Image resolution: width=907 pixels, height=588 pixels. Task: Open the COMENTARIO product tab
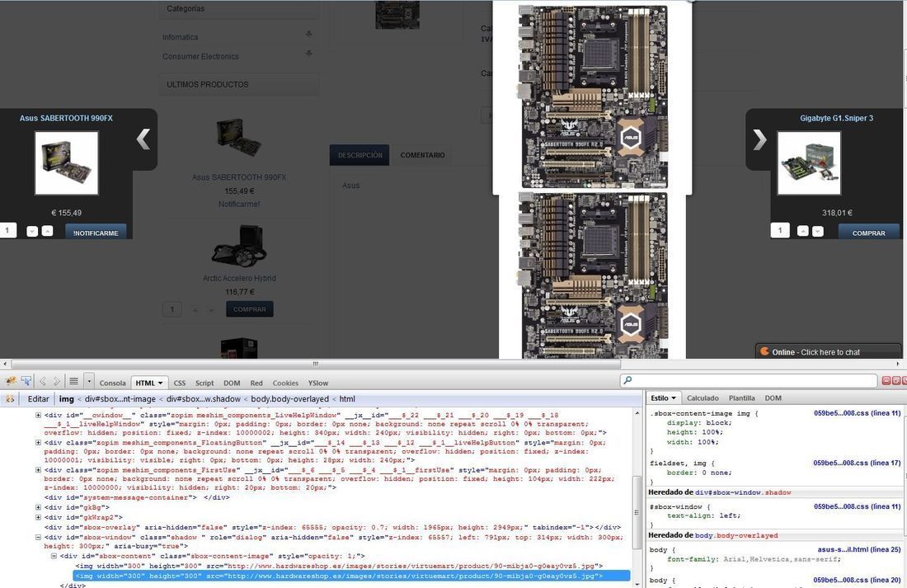[x=422, y=155]
